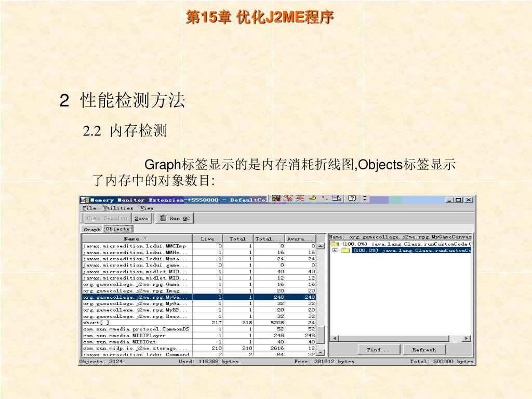This screenshot has width=532, height=399.
Task: Select the com.sun.midp.io.j2me.storage... row
Action: 199,348
